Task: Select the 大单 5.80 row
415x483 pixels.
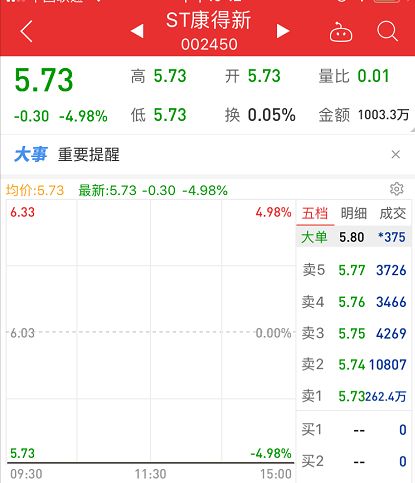Action: click(x=354, y=237)
